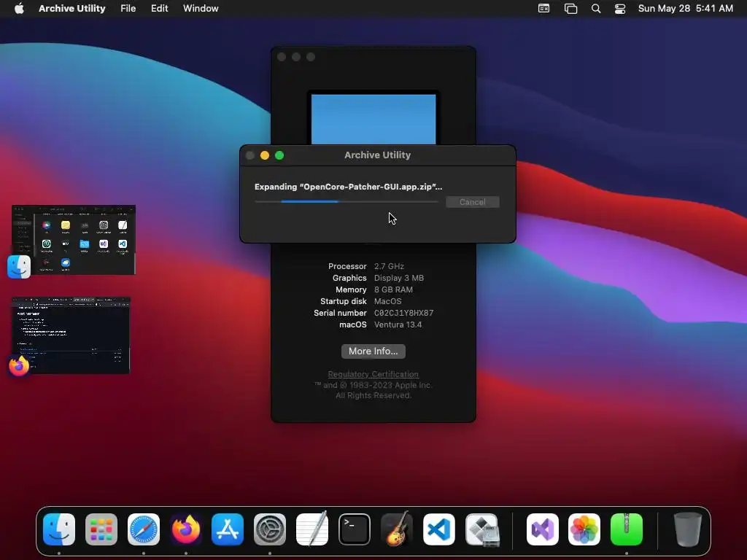The image size is (747, 560).
Task: Open Spotlight search in menu bar
Action: (x=595, y=8)
